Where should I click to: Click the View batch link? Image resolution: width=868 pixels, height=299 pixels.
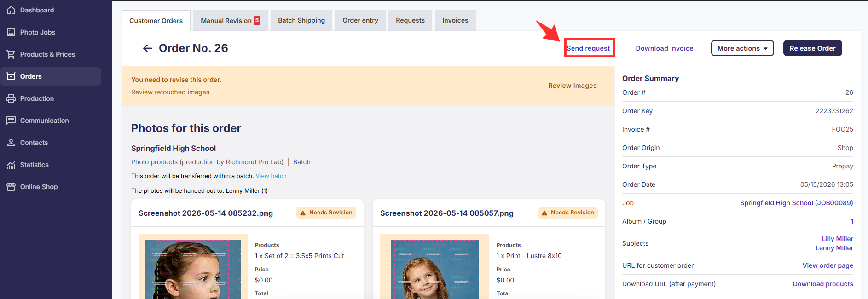coord(271,176)
